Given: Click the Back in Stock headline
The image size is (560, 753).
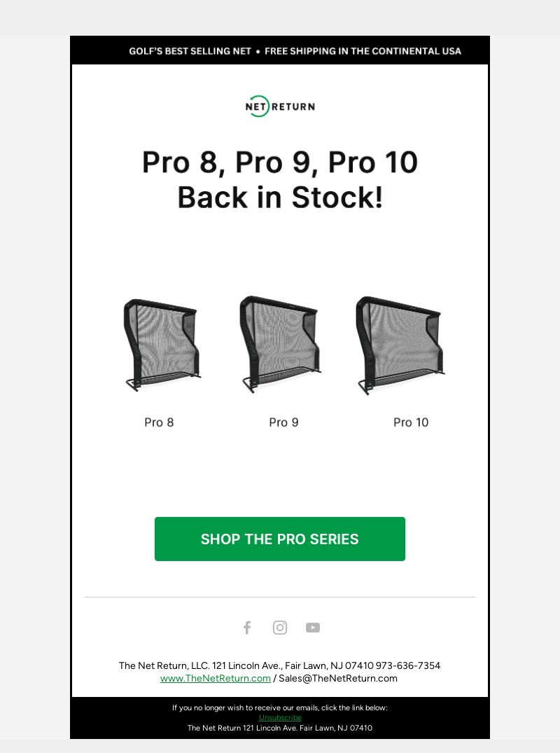Looking at the screenshot, I should coord(280,198).
